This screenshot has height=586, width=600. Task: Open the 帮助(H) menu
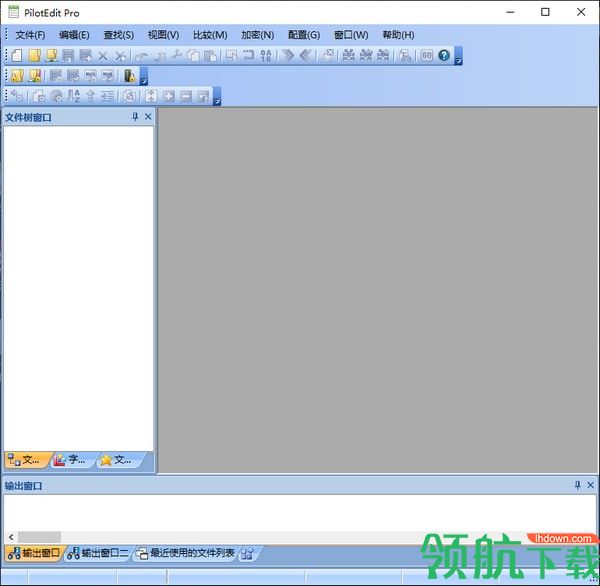coord(398,35)
